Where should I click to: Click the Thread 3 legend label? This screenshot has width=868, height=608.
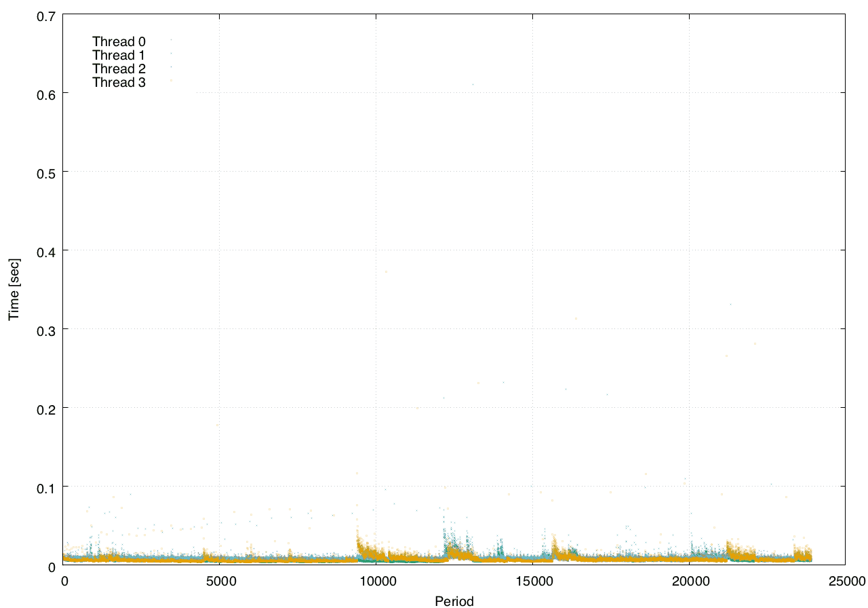119,82
